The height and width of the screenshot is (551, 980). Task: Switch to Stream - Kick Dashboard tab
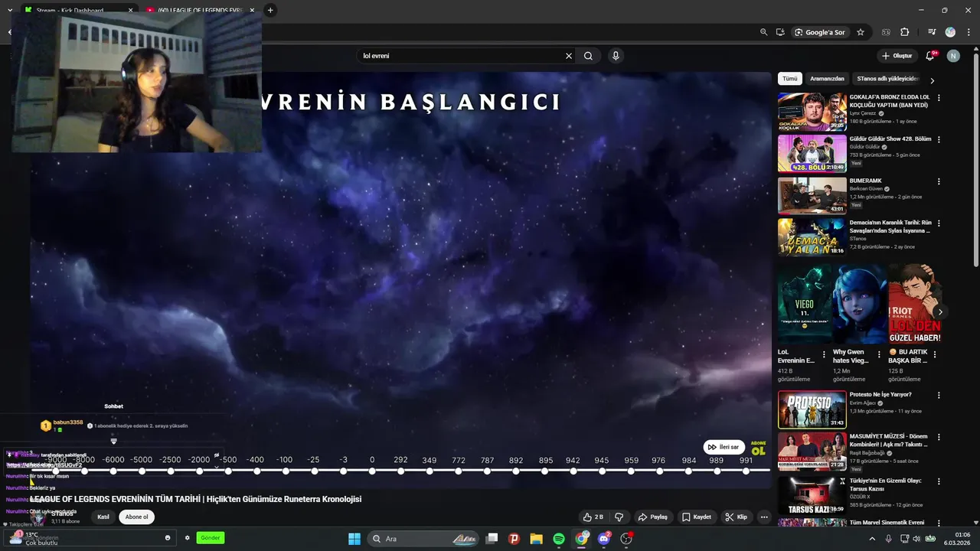pos(73,10)
